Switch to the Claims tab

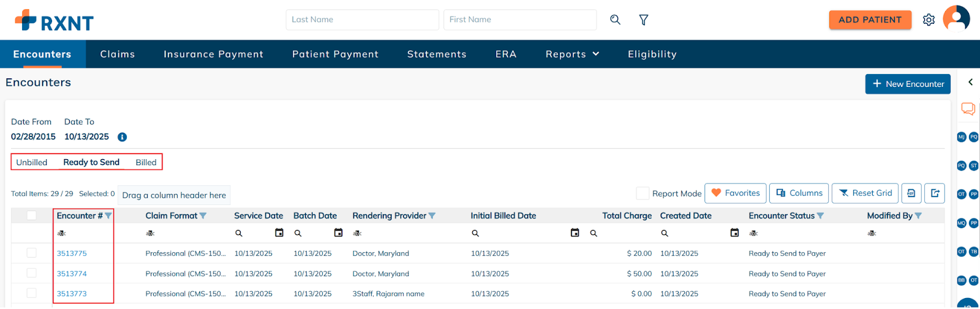118,54
